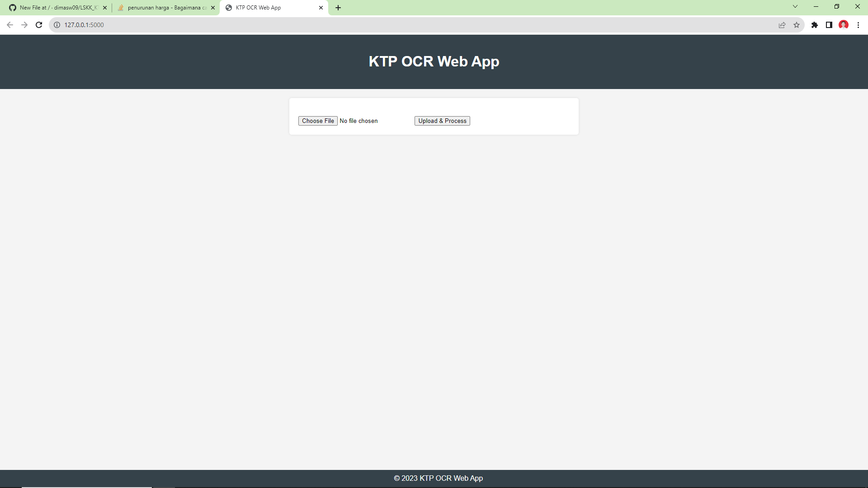Open the browser side panel icon

[830, 25]
